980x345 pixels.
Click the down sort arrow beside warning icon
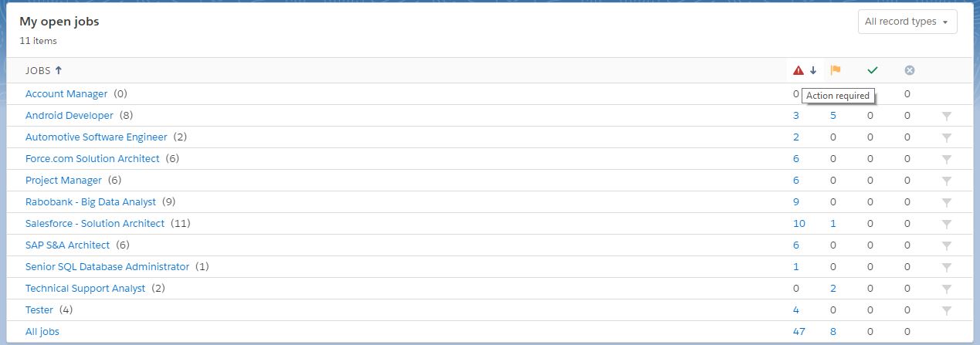[x=813, y=70]
